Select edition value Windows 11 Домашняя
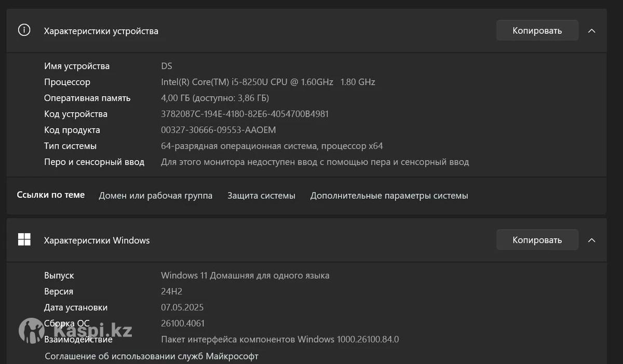The height and width of the screenshot is (364, 623). point(245,275)
